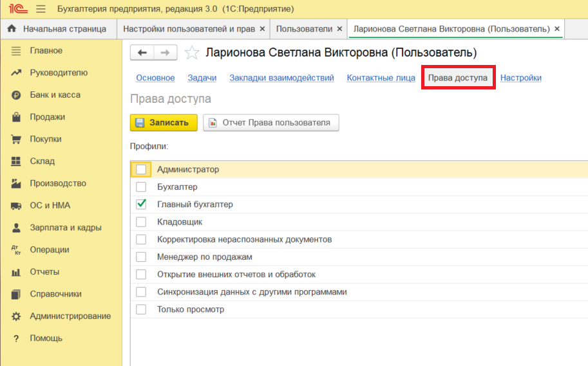Check the Только просмотр profile
Image resolution: width=588 pixels, height=366 pixels.
tap(141, 309)
